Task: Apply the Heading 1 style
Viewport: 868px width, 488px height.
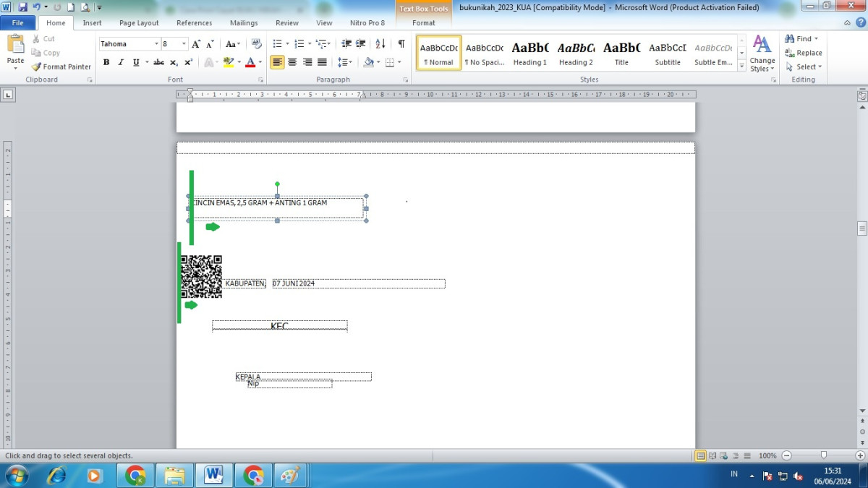Action: click(x=530, y=53)
